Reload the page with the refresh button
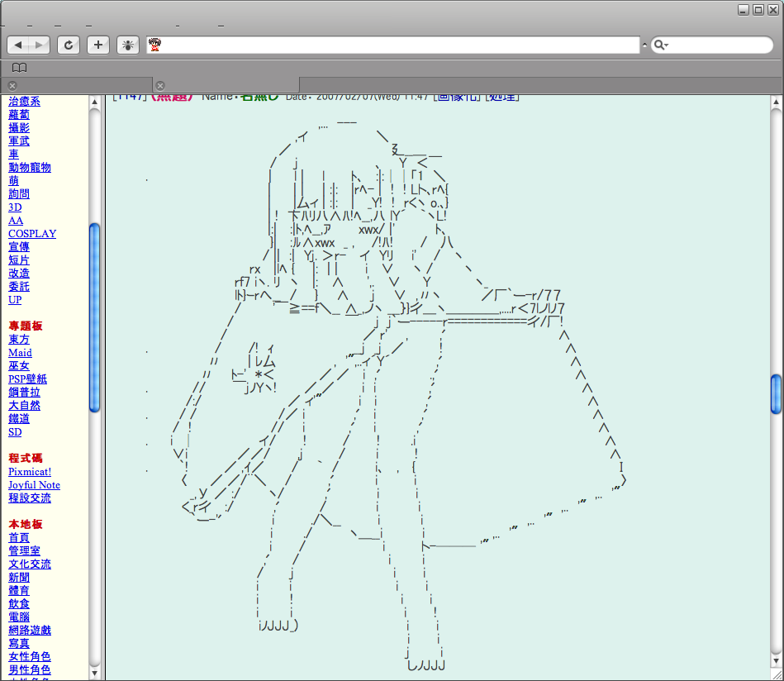Viewport: 784px width, 681px height. pos(69,45)
